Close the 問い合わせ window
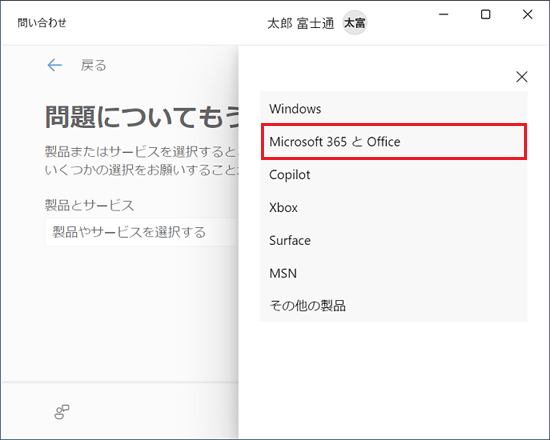550x440 pixels. [x=528, y=14]
